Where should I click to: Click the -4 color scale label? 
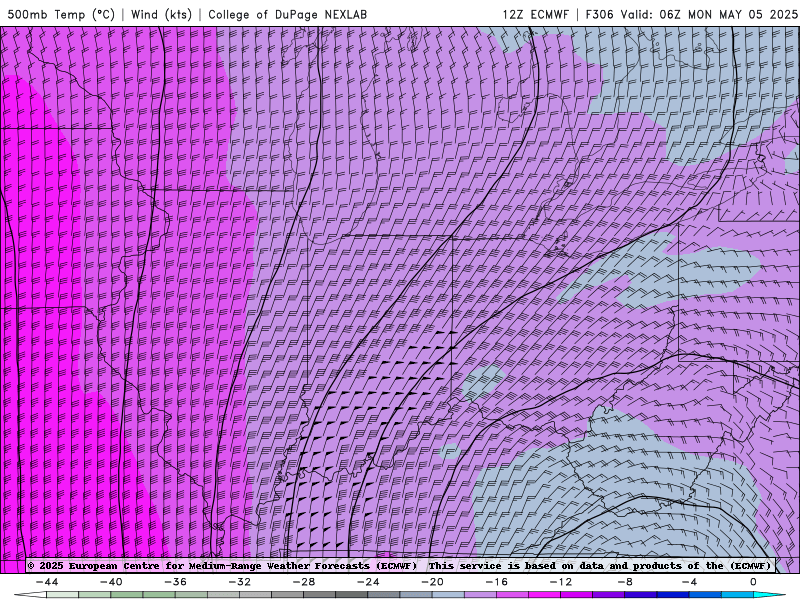point(690,582)
